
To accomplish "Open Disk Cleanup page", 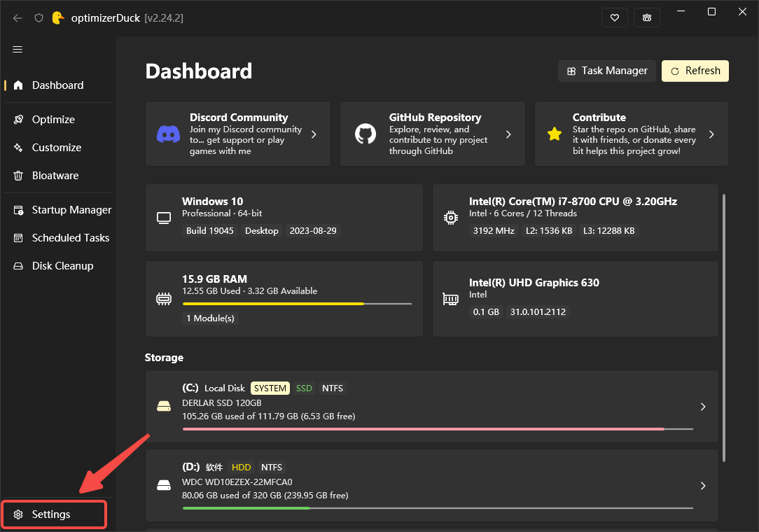I will [x=57, y=266].
